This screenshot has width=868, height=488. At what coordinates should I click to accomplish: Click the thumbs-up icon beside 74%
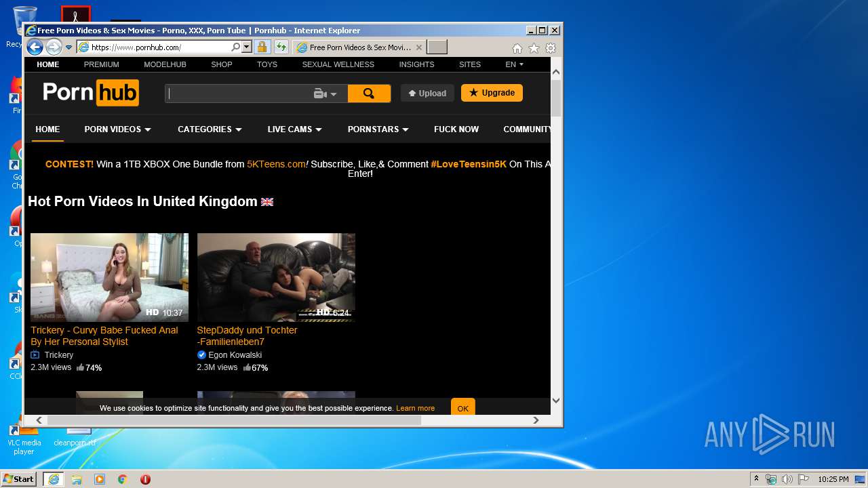[80, 367]
